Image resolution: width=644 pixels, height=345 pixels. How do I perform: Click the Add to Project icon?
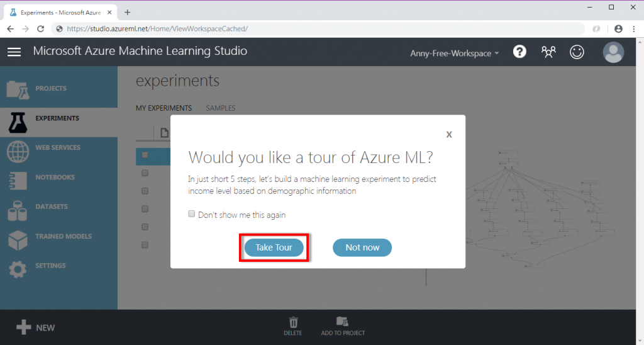pyautogui.click(x=342, y=322)
